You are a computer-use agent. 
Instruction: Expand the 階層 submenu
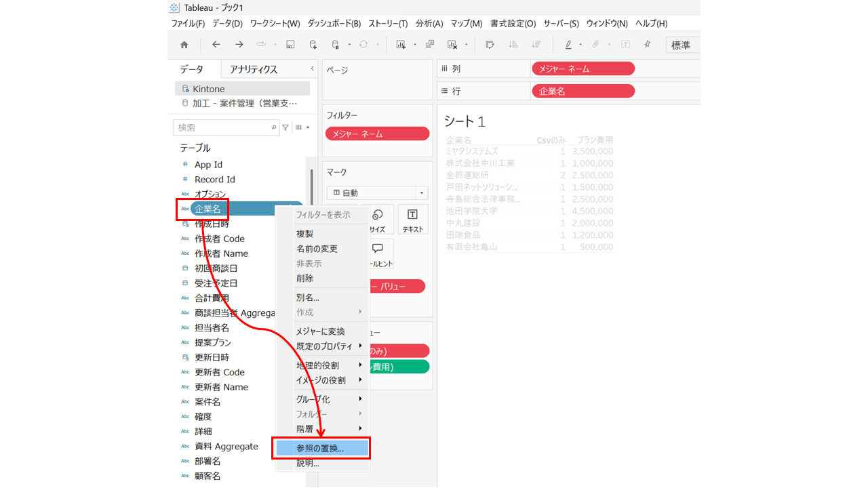(330, 429)
